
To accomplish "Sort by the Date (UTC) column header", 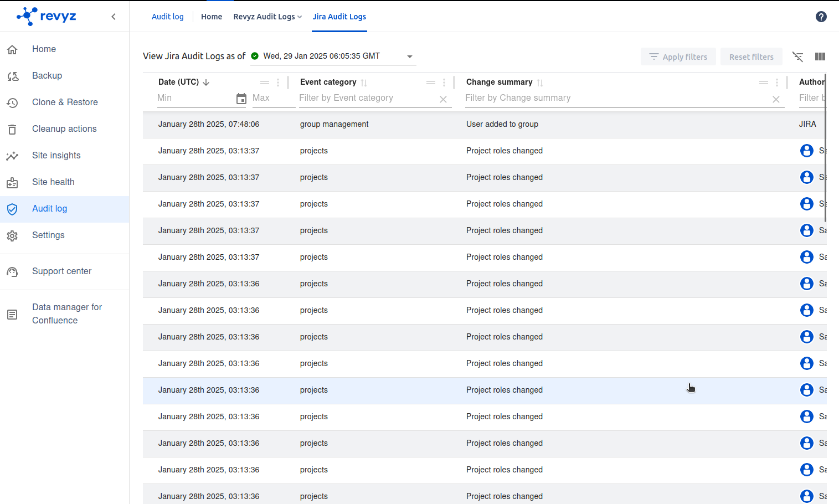I will click(178, 82).
